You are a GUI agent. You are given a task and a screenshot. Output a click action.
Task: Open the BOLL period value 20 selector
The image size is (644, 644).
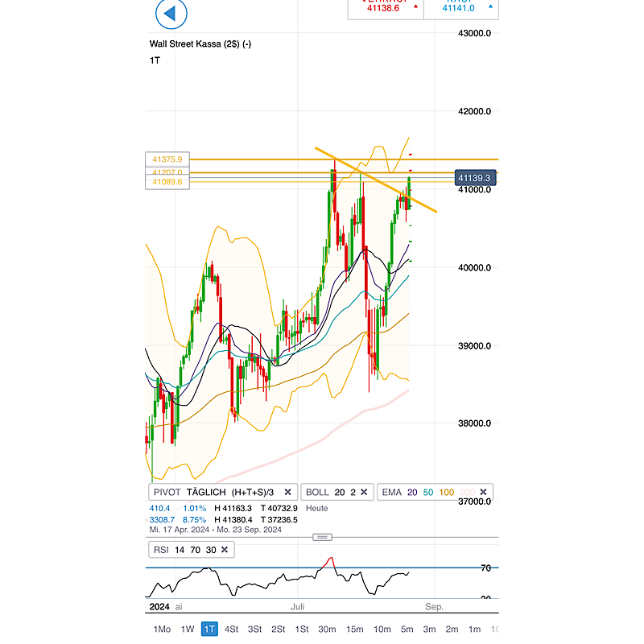338,492
